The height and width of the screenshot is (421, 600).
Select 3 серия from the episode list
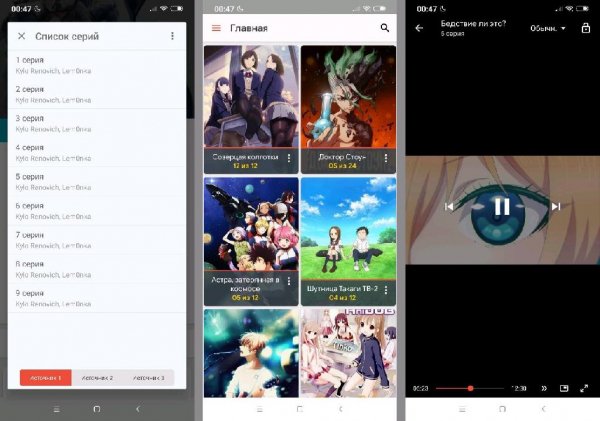[x=97, y=124]
